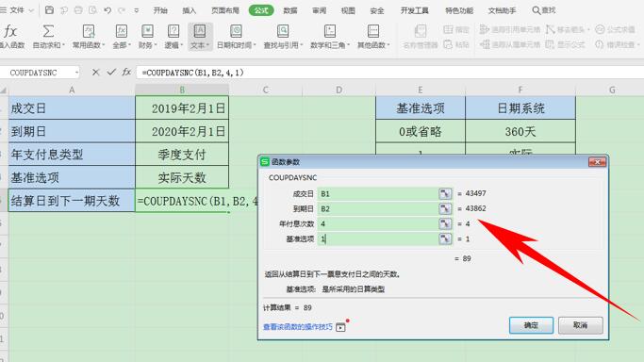Close the 函数参数 dialog
Viewport: 644px width, 362px height.
pos(597,162)
